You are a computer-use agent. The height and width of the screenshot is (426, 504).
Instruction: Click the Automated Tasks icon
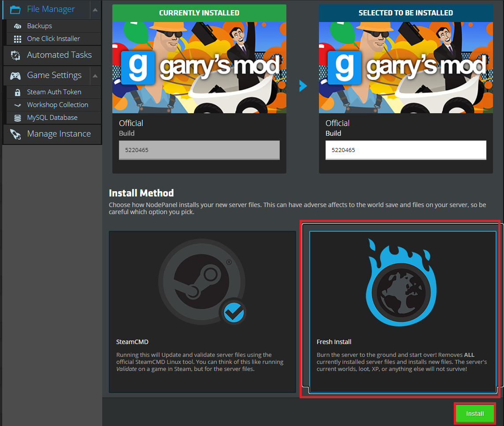(15, 55)
